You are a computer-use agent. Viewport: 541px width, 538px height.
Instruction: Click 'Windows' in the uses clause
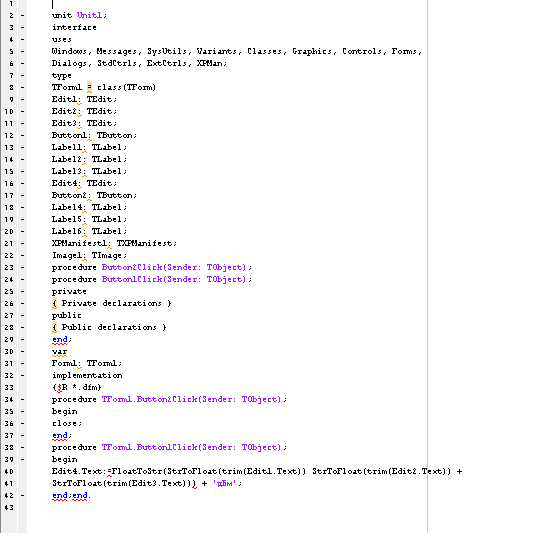(x=69, y=51)
